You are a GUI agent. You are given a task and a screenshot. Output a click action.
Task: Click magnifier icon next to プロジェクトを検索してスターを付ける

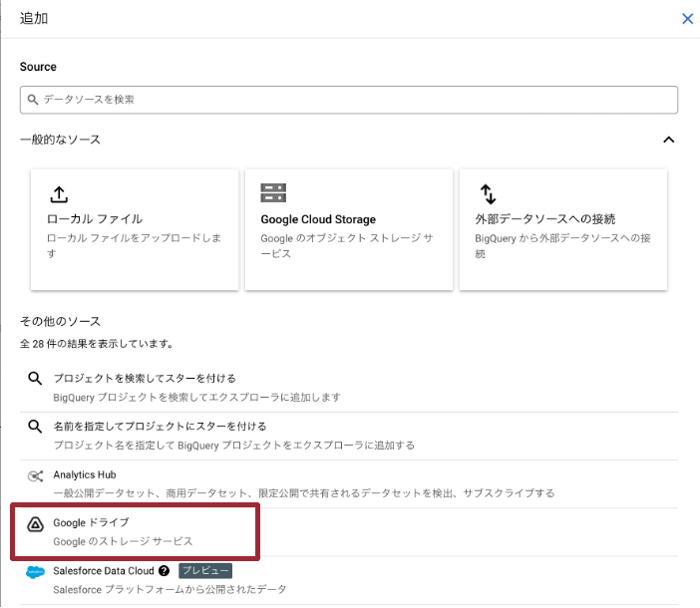(34, 379)
